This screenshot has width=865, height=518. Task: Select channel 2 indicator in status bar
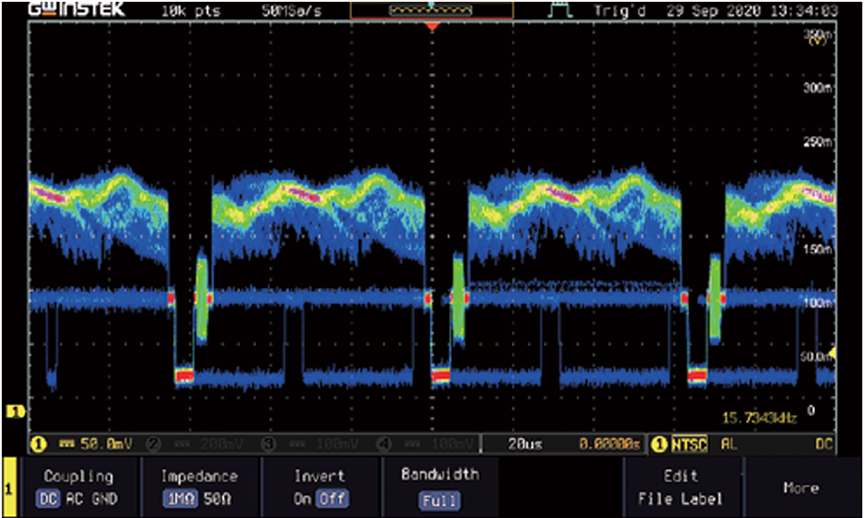153,444
